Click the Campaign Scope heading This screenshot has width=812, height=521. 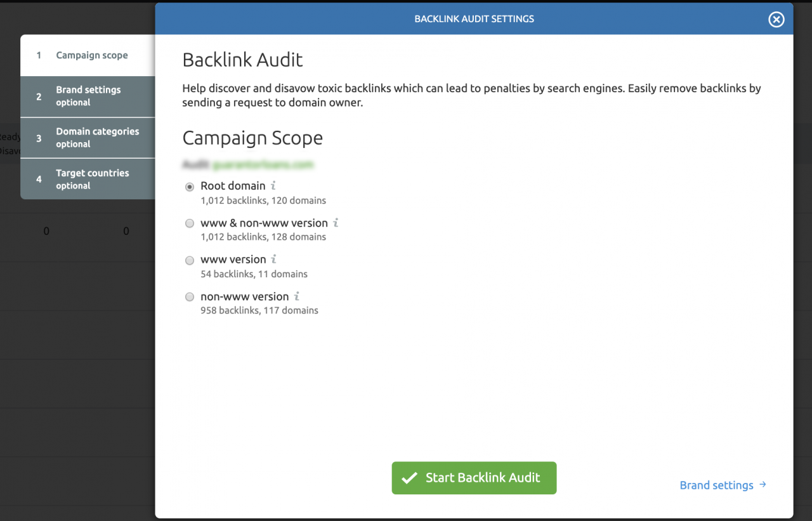[x=252, y=138]
